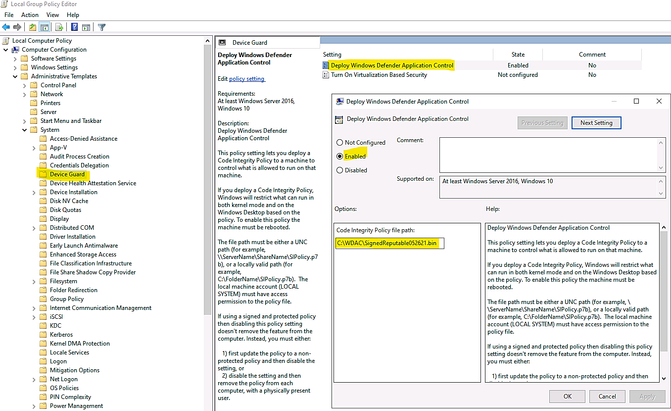Viewport: 671px width, 411px height.
Task: Click the OK button in the dialog
Action: tap(567, 396)
